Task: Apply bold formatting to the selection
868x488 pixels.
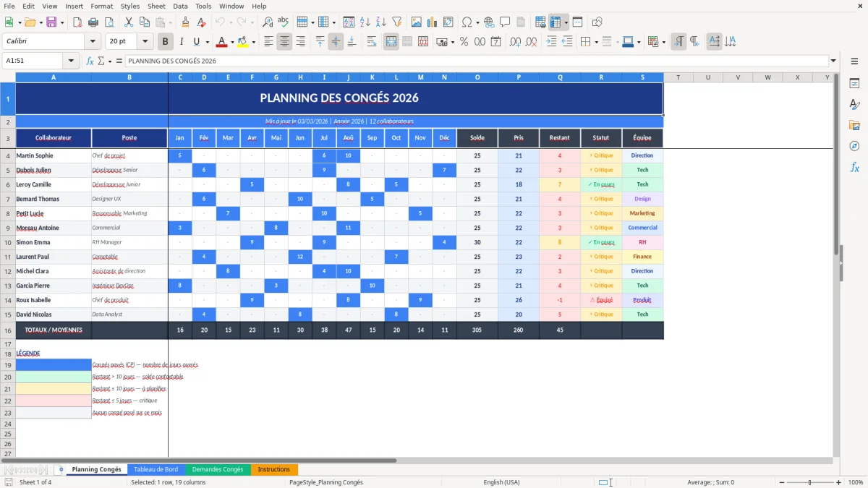Action: [x=165, y=43]
